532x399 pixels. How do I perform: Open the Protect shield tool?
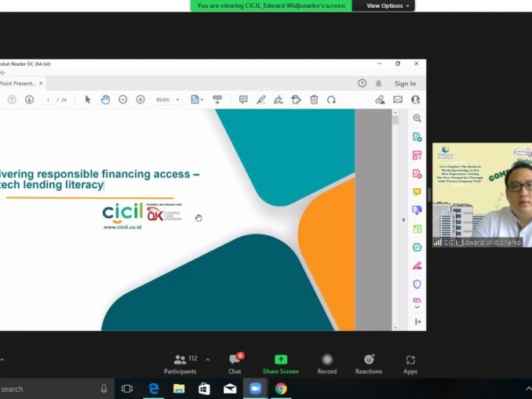(x=417, y=284)
